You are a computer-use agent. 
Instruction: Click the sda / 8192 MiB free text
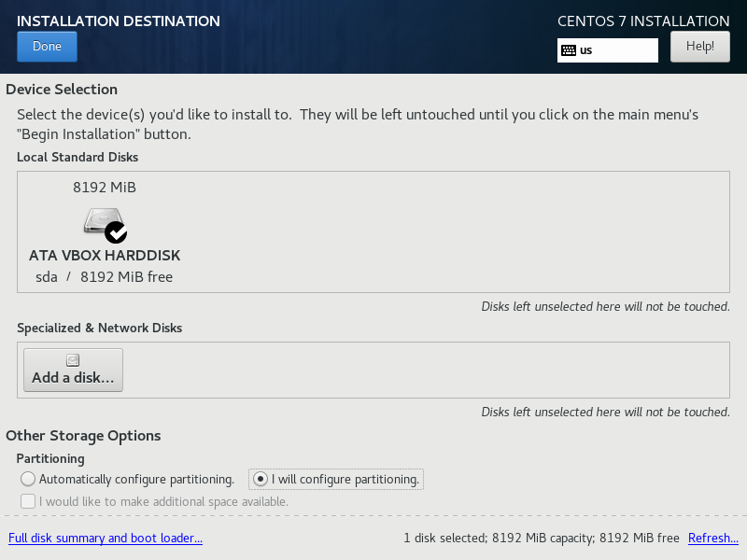105,277
